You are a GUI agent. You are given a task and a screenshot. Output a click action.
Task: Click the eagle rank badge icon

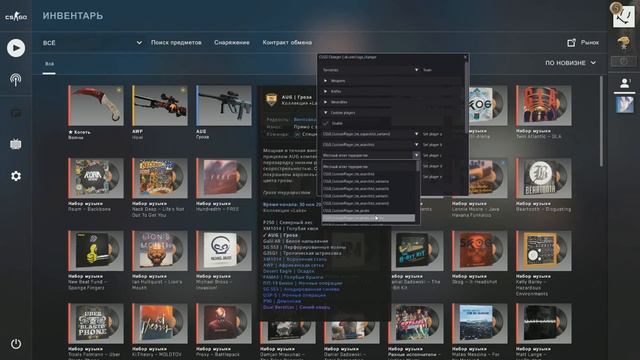pos(623,42)
